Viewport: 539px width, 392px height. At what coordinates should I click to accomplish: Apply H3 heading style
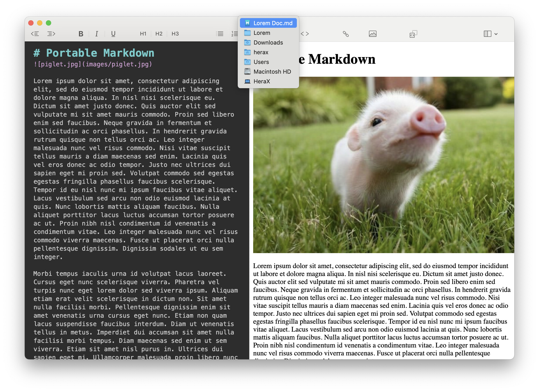tap(175, 34)
